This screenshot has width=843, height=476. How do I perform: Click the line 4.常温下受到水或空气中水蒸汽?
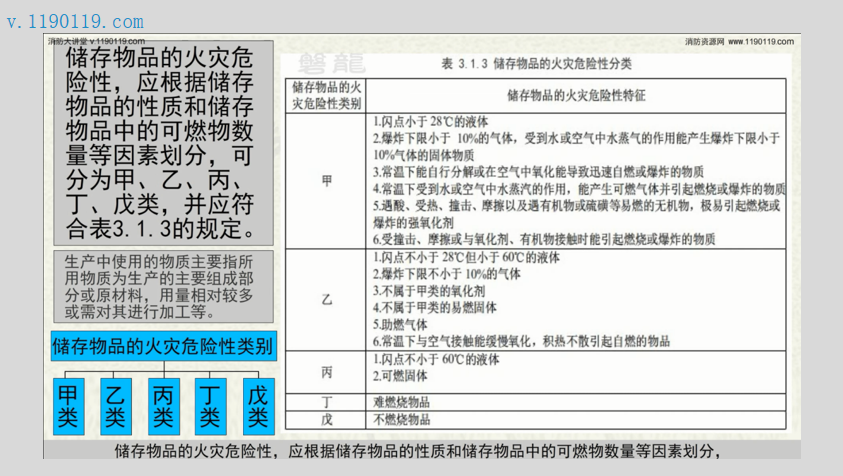pos(579,189)
